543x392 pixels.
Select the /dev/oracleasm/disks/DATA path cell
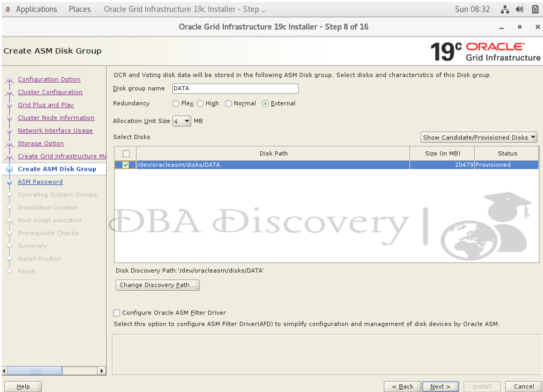(x=273, y=165)
